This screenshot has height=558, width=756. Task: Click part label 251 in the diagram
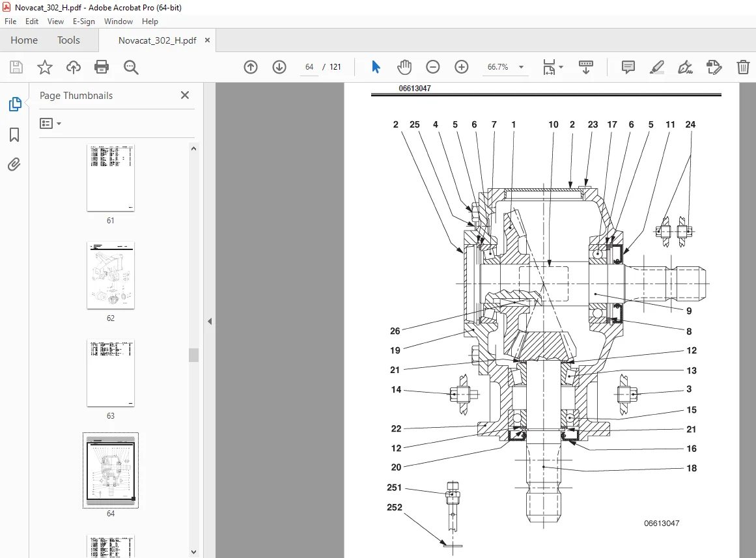pos(394,488)
